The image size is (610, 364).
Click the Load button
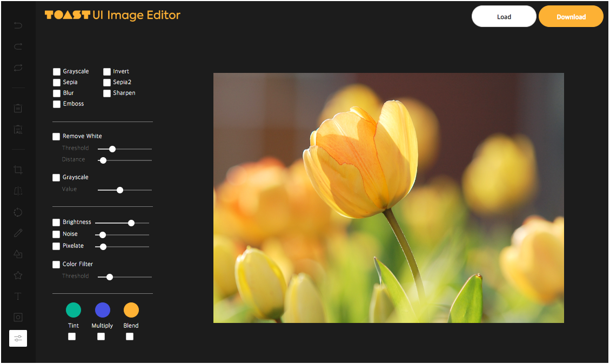pyautogui.click(x=504, y=16)
